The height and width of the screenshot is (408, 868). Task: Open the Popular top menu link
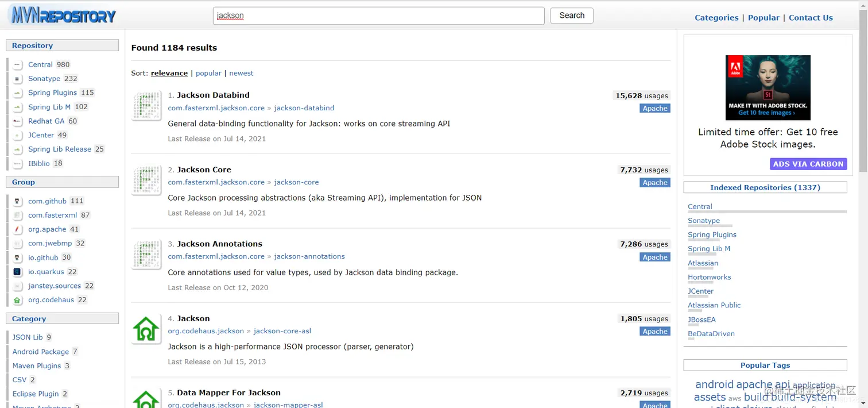[x=764, y=18]
